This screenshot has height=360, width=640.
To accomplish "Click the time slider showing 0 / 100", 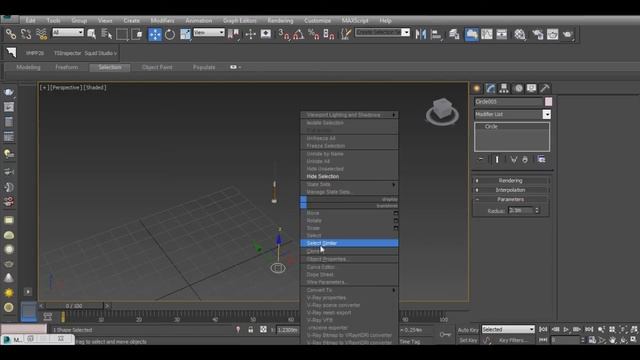I will coord(74,306).
